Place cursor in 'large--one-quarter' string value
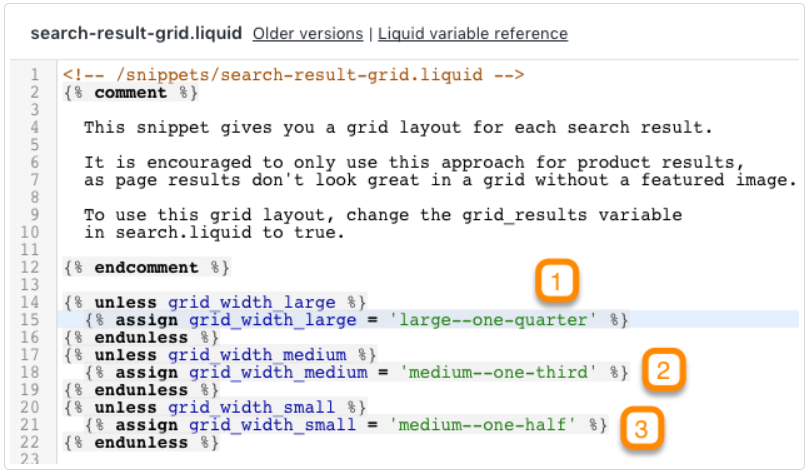This screenshot has width=811, height=476. (x=492, y=320)
